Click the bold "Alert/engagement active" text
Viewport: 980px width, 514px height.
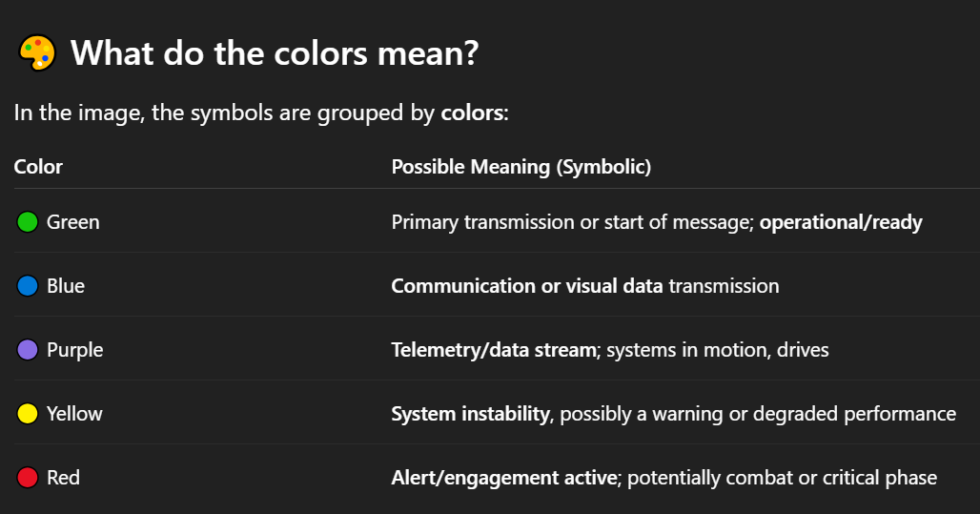503,478
